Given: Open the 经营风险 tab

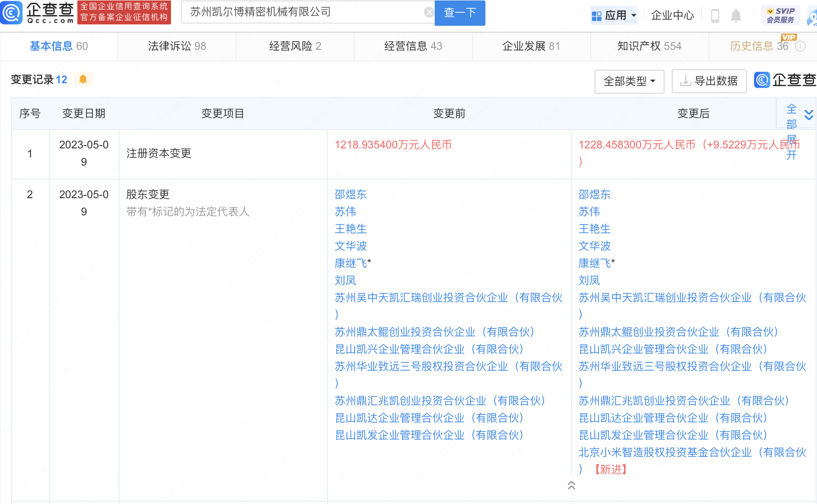Looking at the screenshot, I should tap(295, 46).
